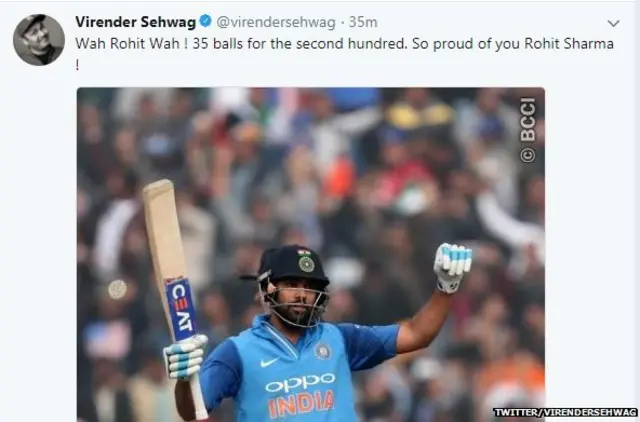
Task: Open the 35m tweet timestamp
Action: coord(363,22)
